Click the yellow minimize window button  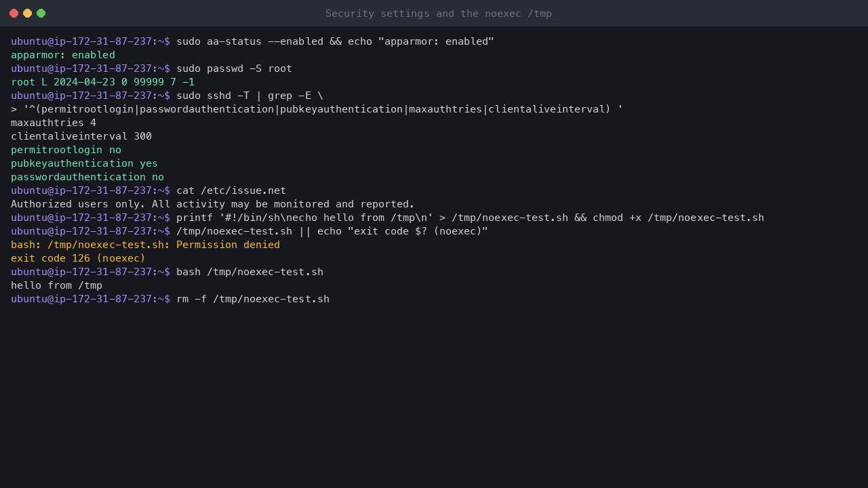(27, 14)
